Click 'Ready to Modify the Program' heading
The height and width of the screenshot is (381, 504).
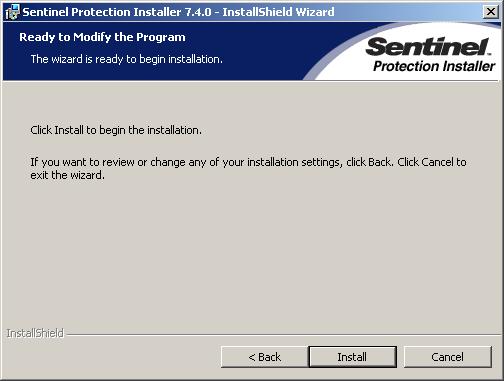(x=102, y=37)
